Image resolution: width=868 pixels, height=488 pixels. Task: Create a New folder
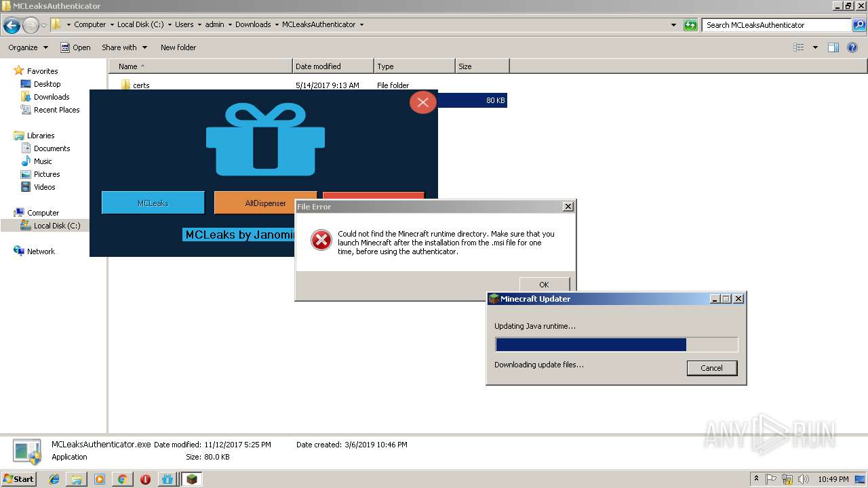click(178, 47)
